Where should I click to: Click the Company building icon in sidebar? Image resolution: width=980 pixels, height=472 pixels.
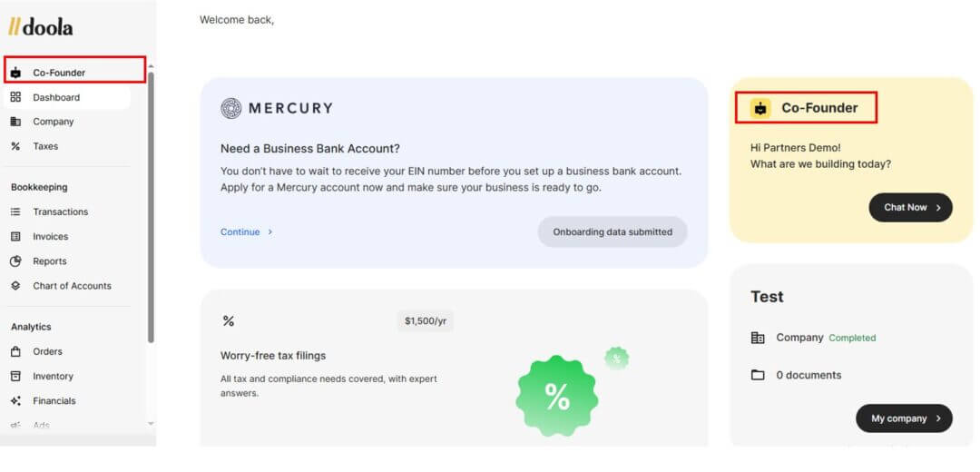[15, 122]
